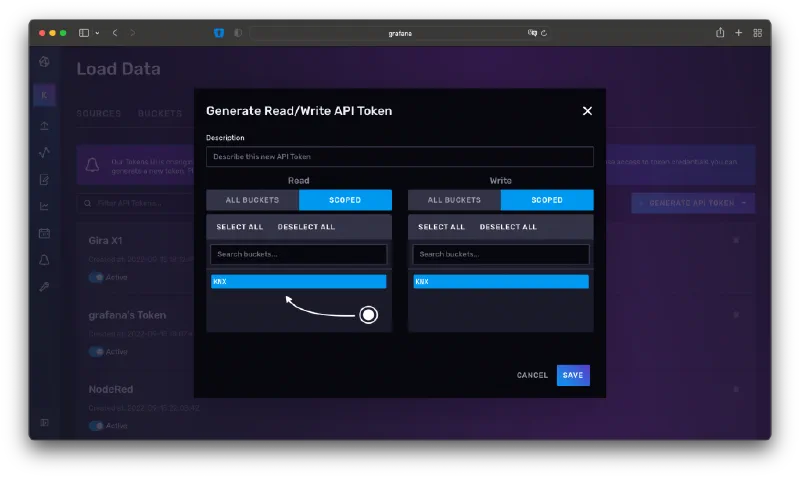This screenshot has width=800, height=478.
Task: Select Scoped under Write
Action: [547, 200]
